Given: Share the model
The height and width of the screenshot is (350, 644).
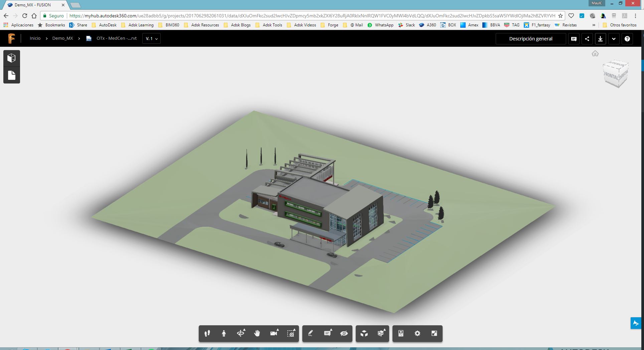Looking at the screenshot, I should click(587, 39).
